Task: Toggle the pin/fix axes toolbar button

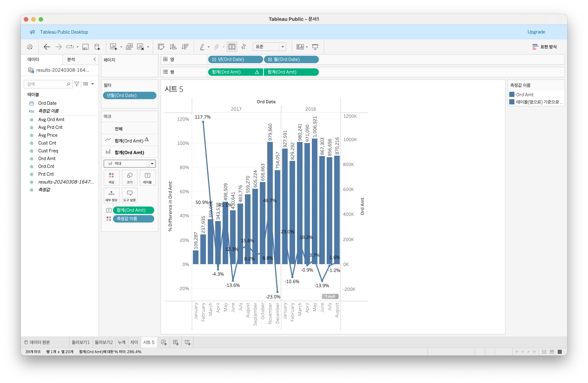Action: (x=244, y=47)
